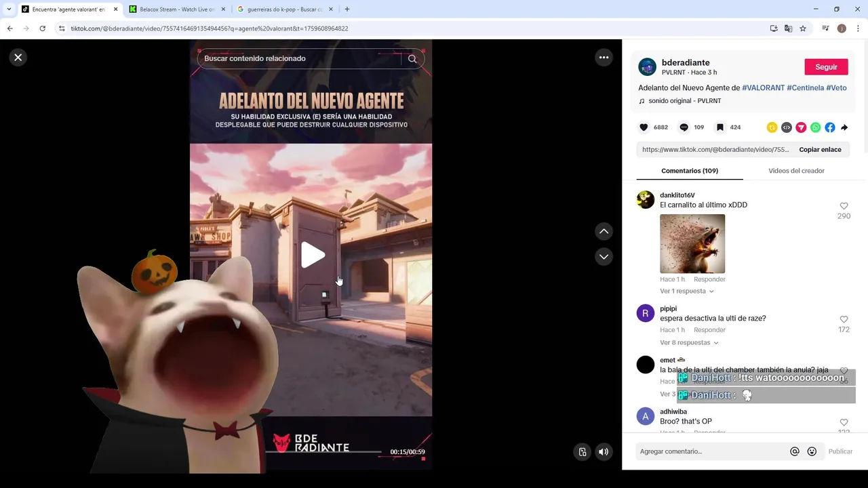Image resolution: width=868 pixels, height=488 pixels.
Task: Open a new browser tab with plus button
Action: pos(347,9)
